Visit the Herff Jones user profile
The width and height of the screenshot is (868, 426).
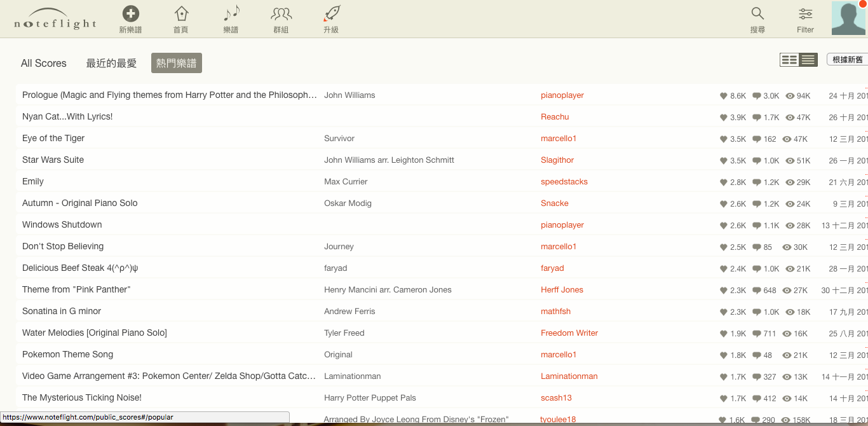(x=562, y=290)
